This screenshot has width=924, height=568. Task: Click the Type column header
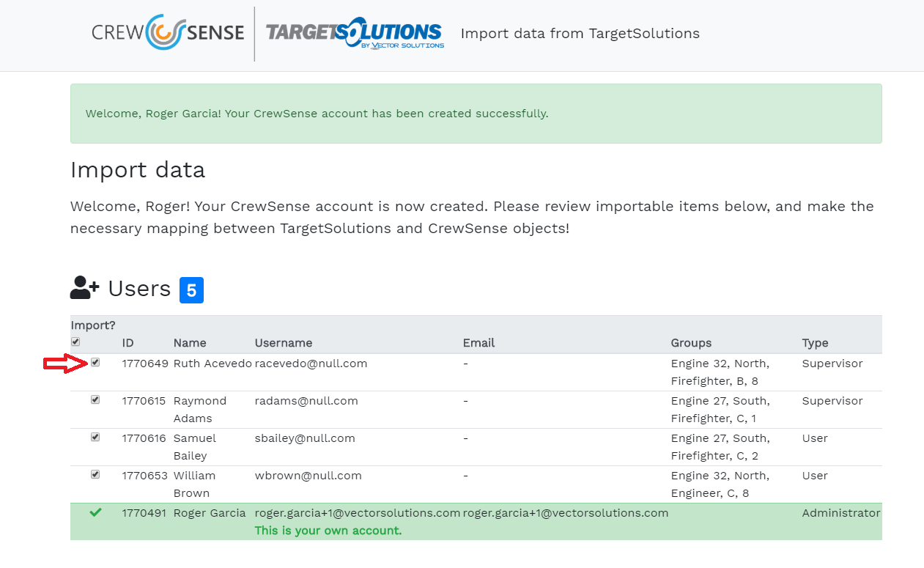(815, 343)
